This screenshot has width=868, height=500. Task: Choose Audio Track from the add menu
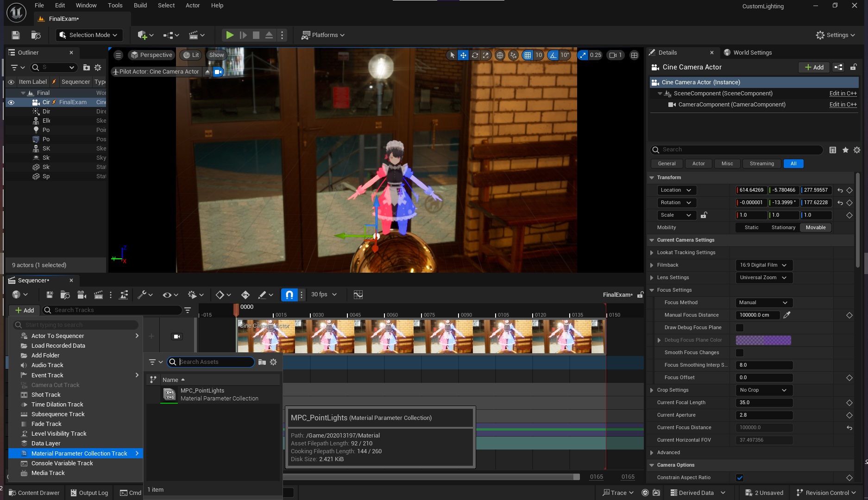(47, 365)
